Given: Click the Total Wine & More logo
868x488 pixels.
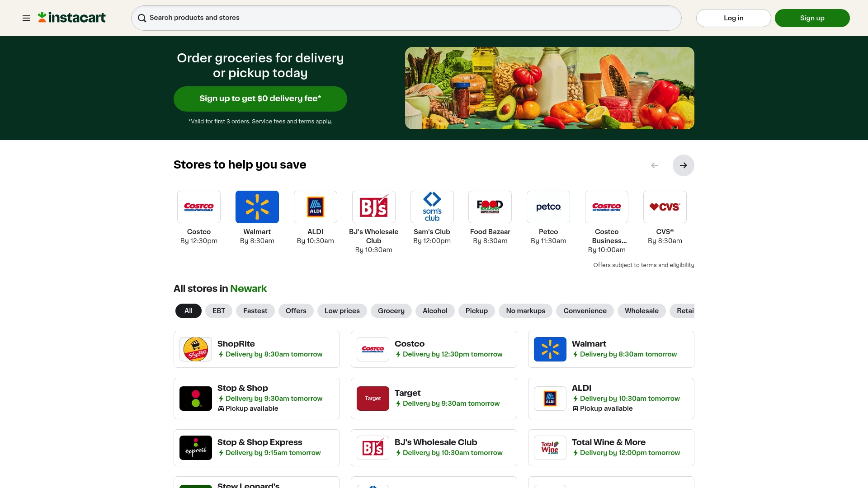Looking at the screenshot, I should tap(550, 448).
